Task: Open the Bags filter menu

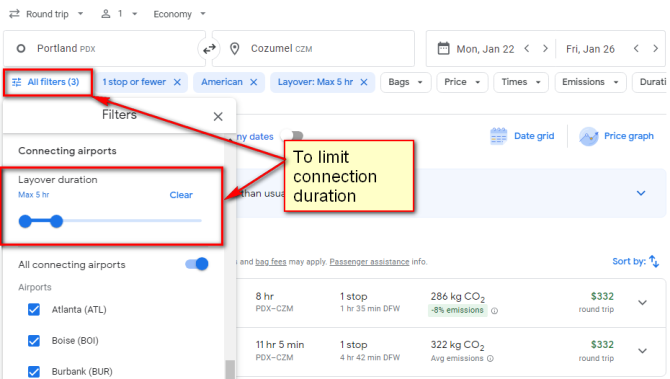Action: [x=406, y=82]
